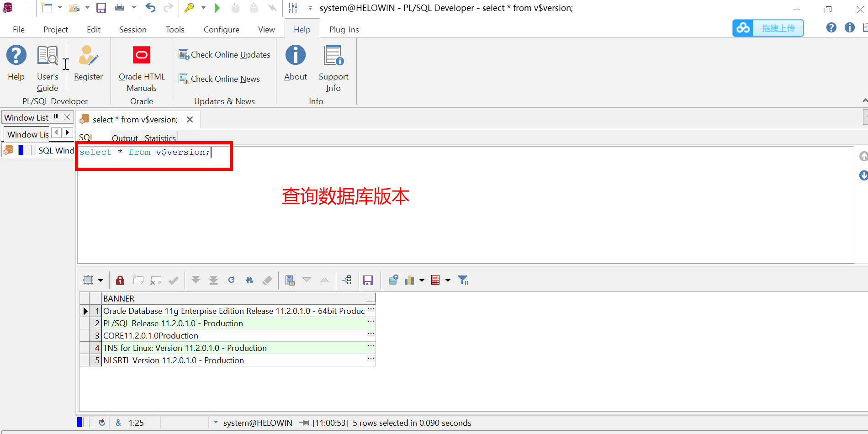Pin the Window List panel
This screenshot has width=868, height=434.
[x=56, y=117]
